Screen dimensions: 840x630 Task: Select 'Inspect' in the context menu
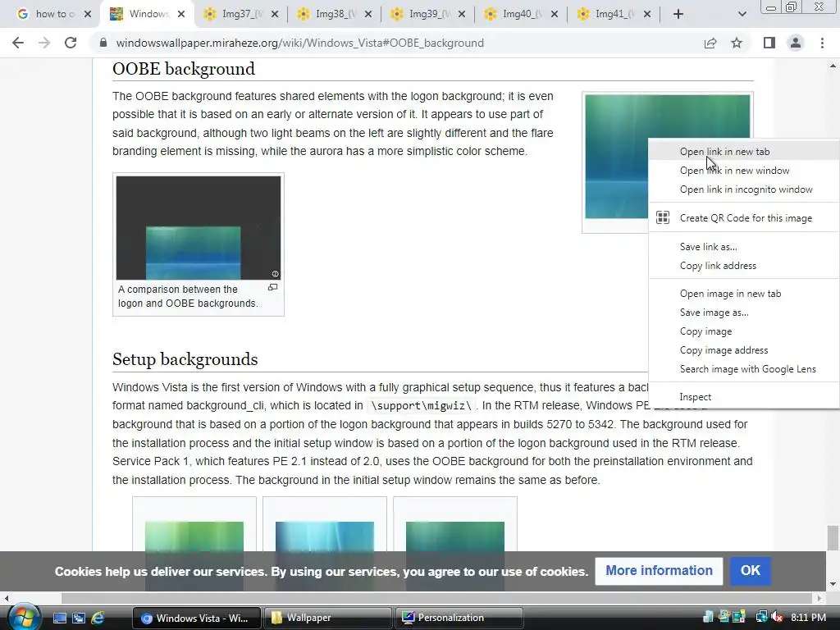(744, 397)
